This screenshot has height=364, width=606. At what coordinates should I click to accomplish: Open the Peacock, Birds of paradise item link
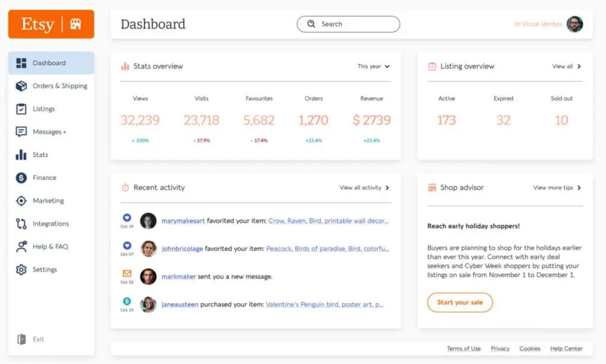coord(327,249)
